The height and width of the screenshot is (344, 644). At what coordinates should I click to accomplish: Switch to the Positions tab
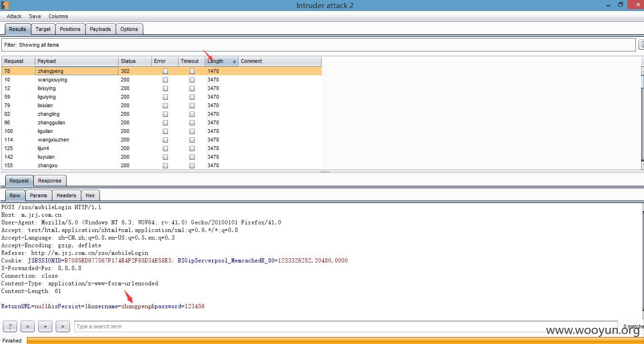70,29
